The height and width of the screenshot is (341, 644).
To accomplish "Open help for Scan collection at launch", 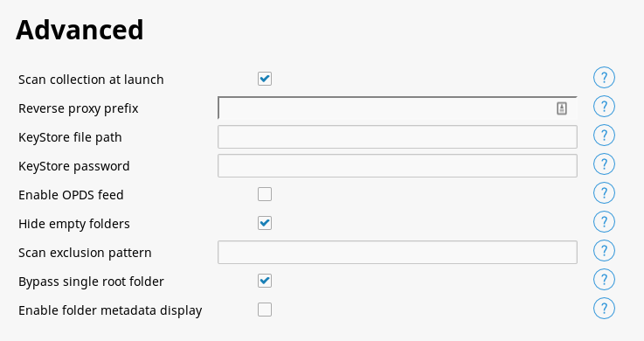I will pos(604,78).
